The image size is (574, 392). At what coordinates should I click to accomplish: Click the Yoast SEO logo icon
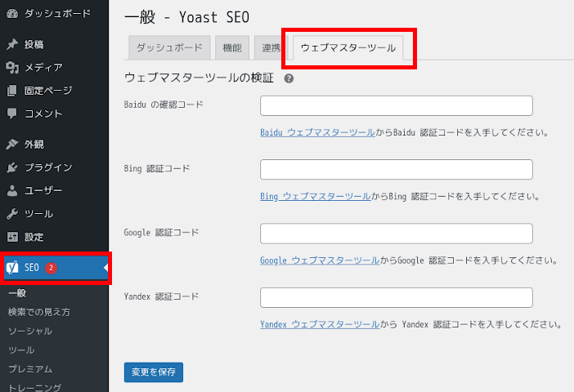pyautogui.click(x=12, y=268)
